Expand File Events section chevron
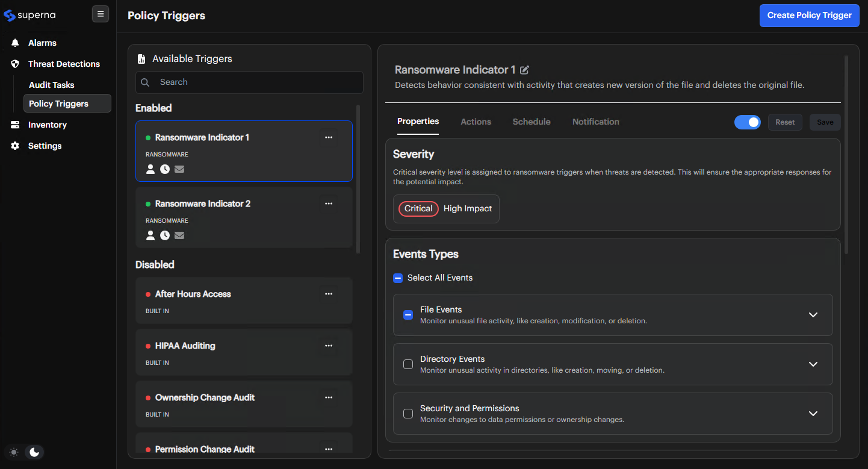This screenshot has height=469, width=868. 813,315
